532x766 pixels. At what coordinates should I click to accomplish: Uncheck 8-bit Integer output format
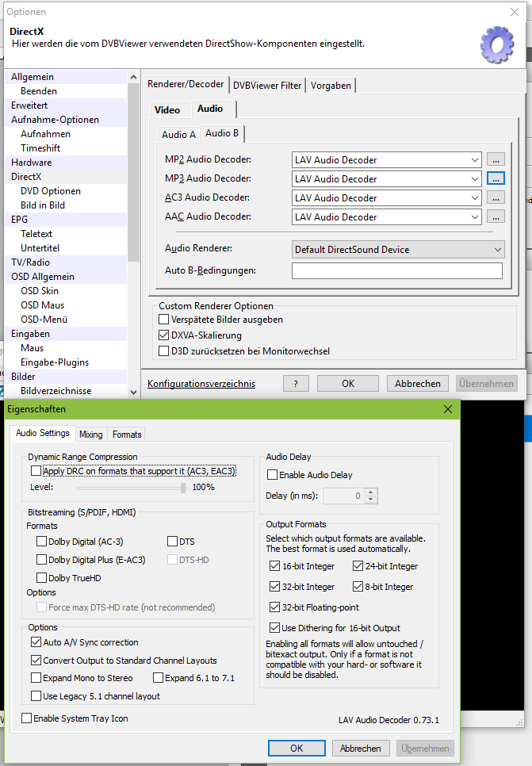tap(358, 587)
